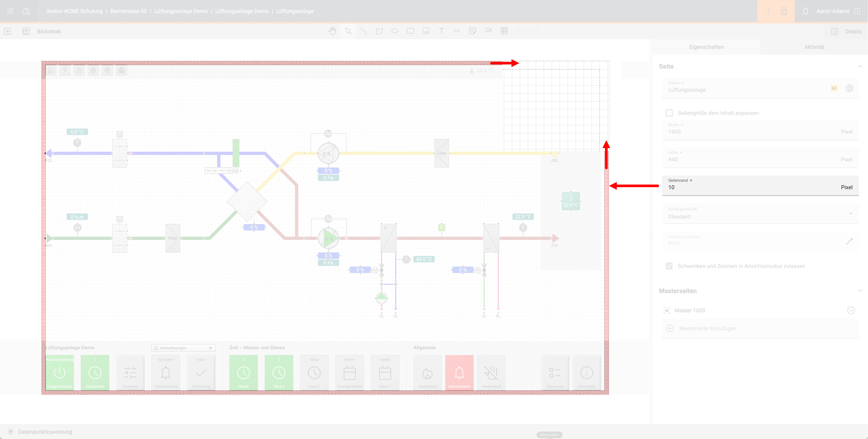Click the Parameter sliders tile
Image resolution: width=868 pixels, height=439 pixels.
point(130,373)
